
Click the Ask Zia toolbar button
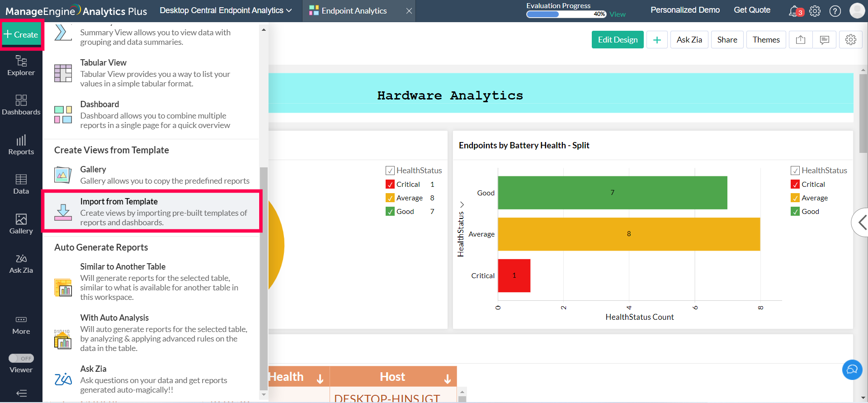(x=689, y=40)
